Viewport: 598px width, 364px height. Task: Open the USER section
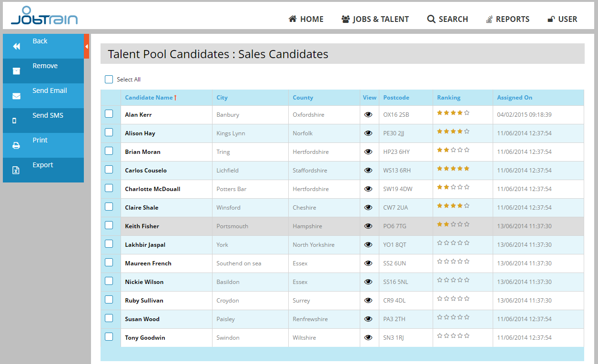click(x=562, y=19)
